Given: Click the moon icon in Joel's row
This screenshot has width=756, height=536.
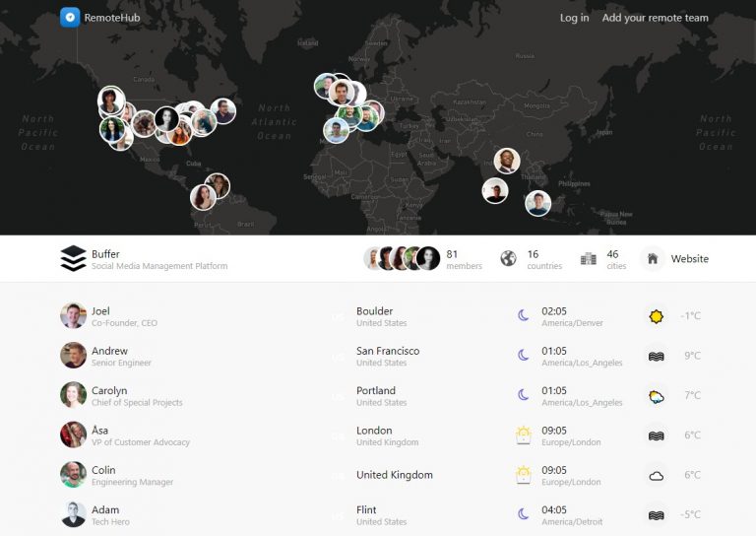Looking at the screenshot, I should 523,315.
